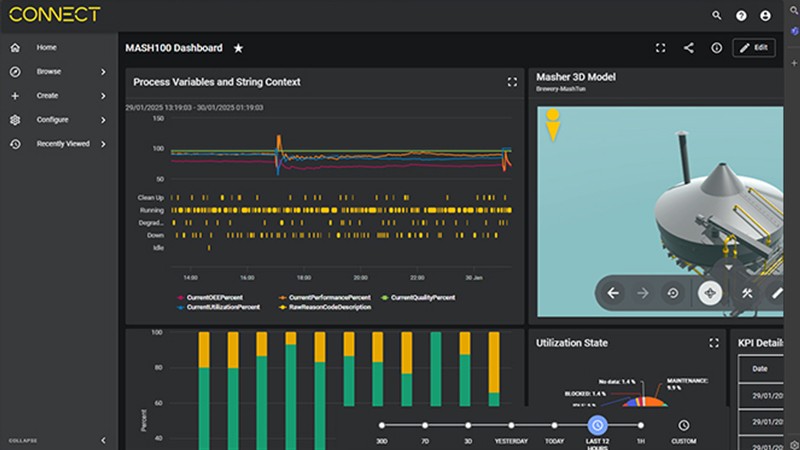
Task: Click the Running state row label
Action: coord(152,210)
